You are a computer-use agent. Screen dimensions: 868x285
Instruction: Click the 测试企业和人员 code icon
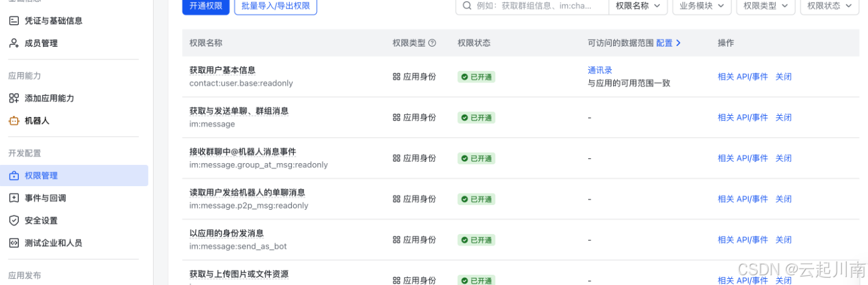pyautogui.click(x=14, y=243)
